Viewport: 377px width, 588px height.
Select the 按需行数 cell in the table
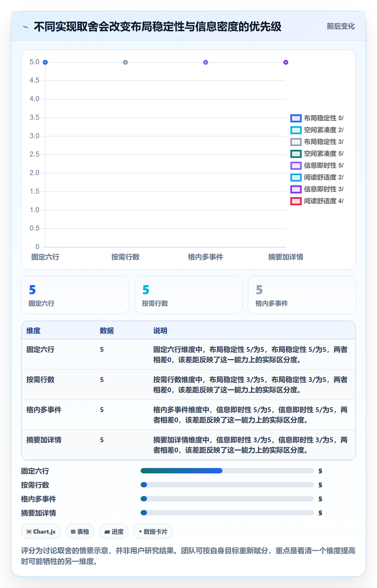(40, 380)
